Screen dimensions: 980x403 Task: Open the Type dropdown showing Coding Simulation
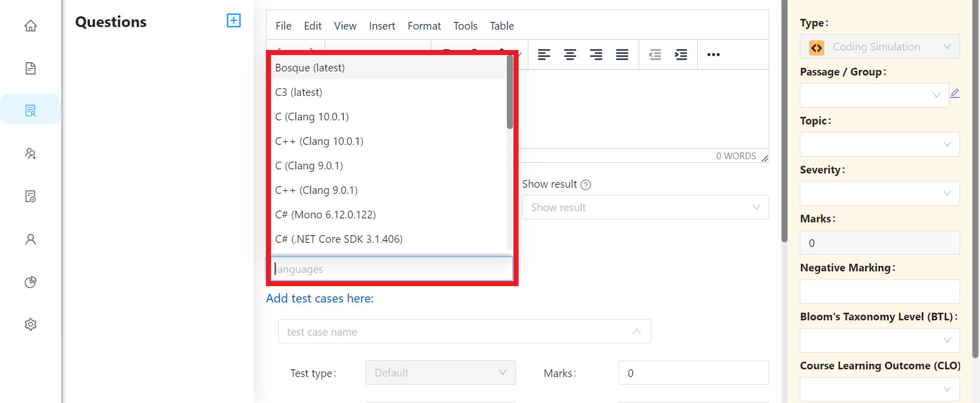point(879,47)
